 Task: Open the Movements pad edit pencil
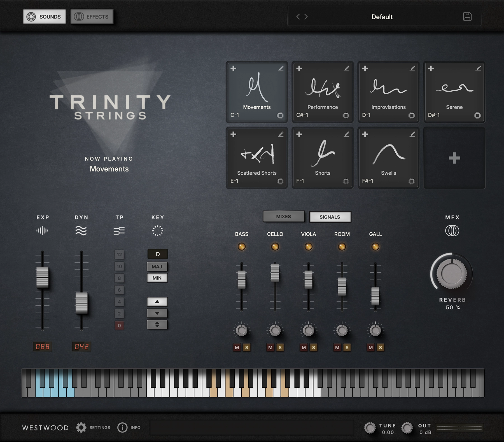[x=281, y=69]
